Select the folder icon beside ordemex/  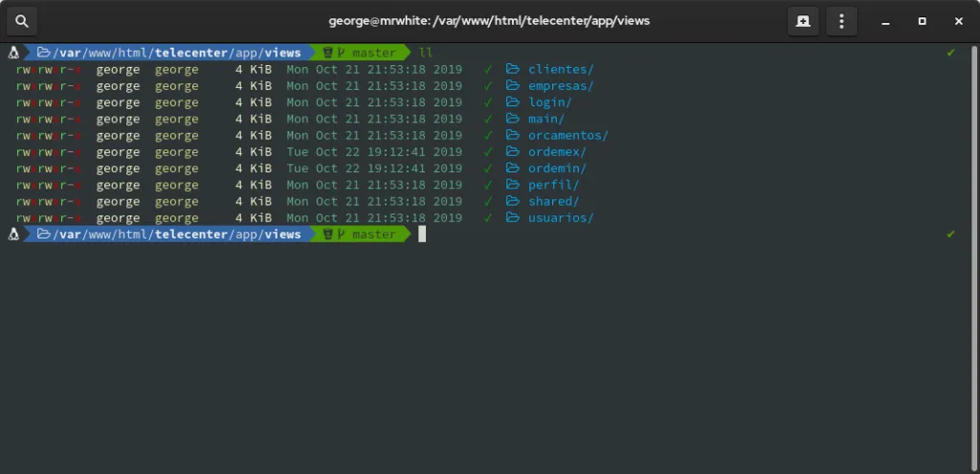pyautogui.click(x=513, y=152)
